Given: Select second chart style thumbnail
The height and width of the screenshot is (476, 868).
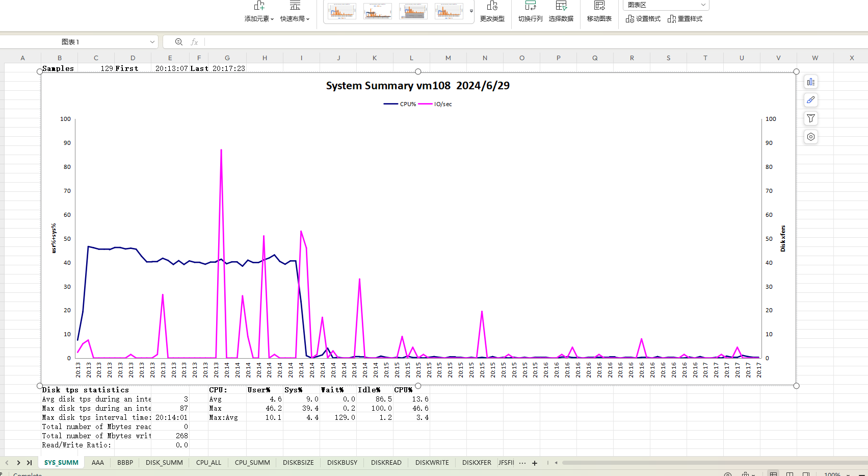Looking at the screenshot, I should click(x=378, y=11).
